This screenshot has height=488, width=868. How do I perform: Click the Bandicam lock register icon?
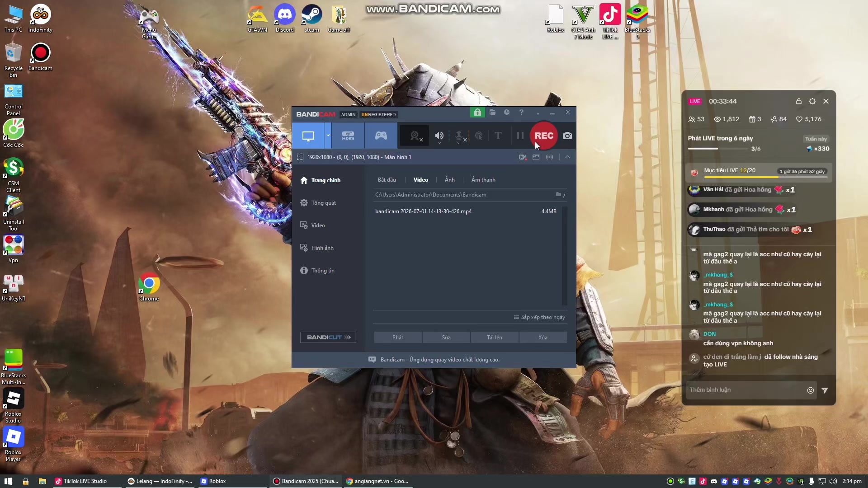(477, 113)
